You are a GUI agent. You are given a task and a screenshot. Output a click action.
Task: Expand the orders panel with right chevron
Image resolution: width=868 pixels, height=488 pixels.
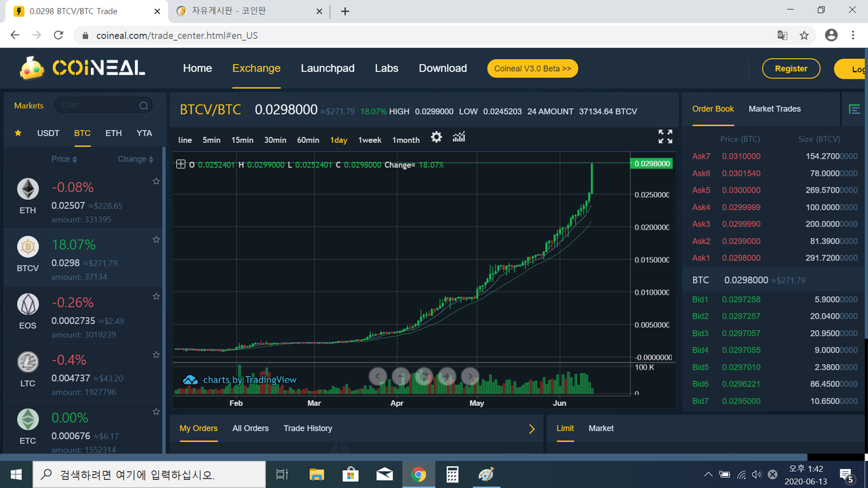(532, 429)
